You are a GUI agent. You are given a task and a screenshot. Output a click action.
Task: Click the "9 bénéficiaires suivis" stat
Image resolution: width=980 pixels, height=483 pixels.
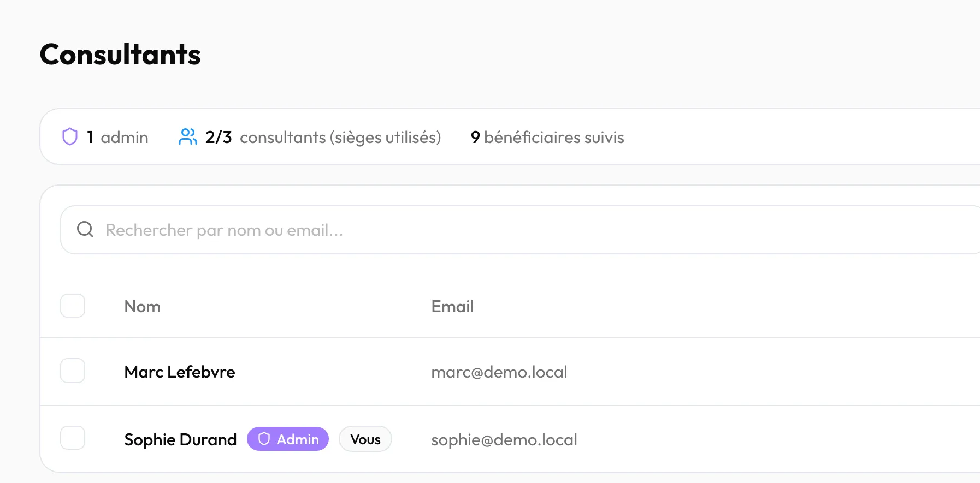click(x=547, y=137)
